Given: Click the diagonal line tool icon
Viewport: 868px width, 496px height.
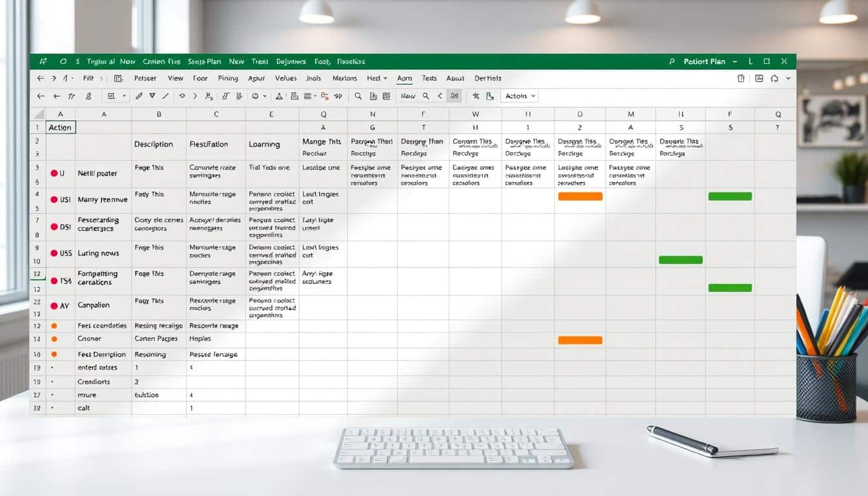Looking at the screenshot, I should point(165,96).
